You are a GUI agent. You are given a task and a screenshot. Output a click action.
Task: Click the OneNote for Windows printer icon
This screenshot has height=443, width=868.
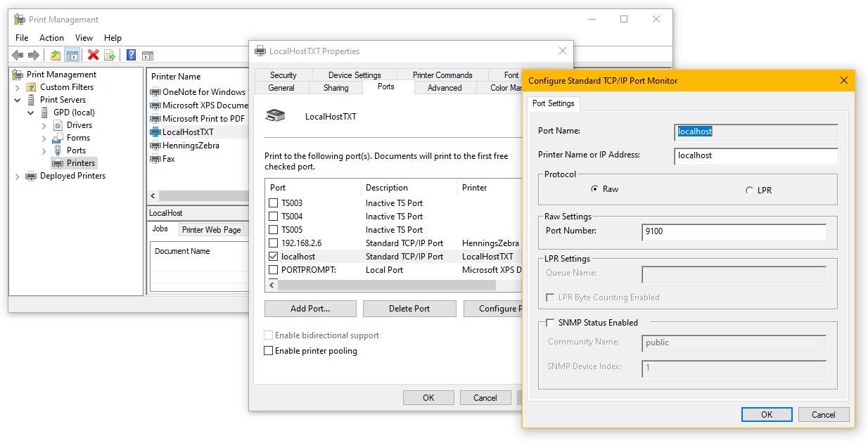(155, 92)
